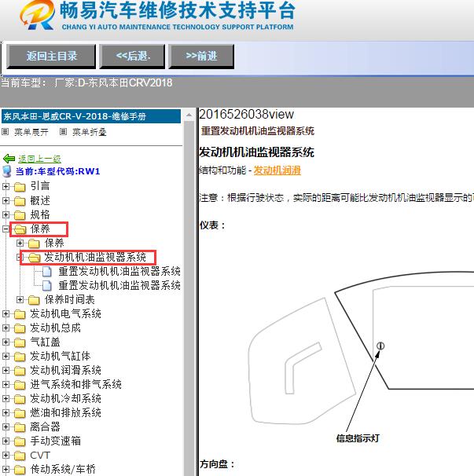Expand the 规格 folder node

pyautogui.click(x=6, y=214)
